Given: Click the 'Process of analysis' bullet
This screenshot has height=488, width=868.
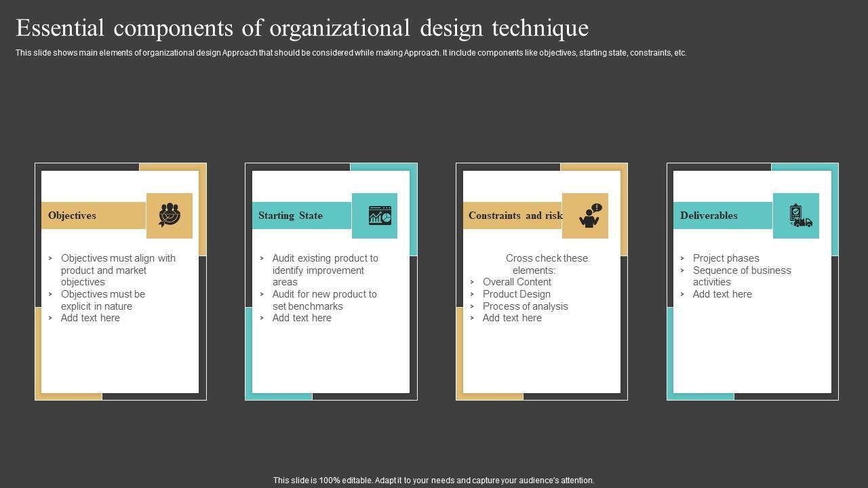Looking at the screenshot, I should (x=525, y=306).
